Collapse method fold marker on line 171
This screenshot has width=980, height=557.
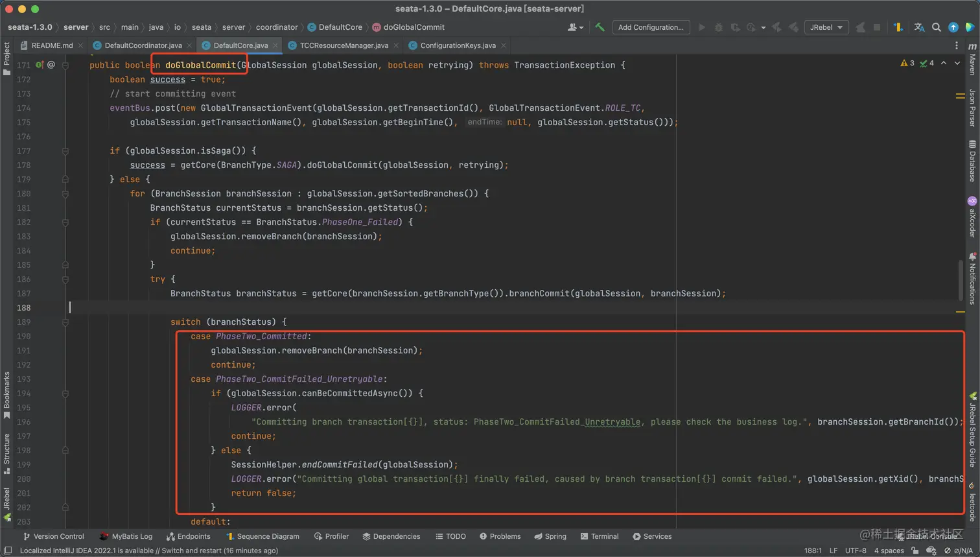coord(65,65)
